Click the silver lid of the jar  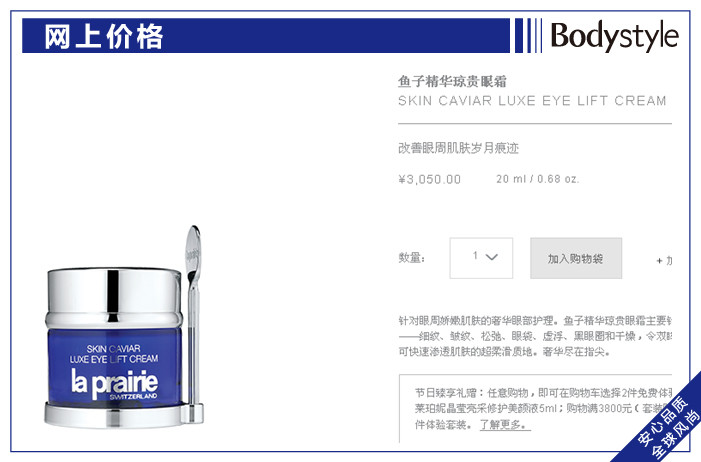point(114,297)
